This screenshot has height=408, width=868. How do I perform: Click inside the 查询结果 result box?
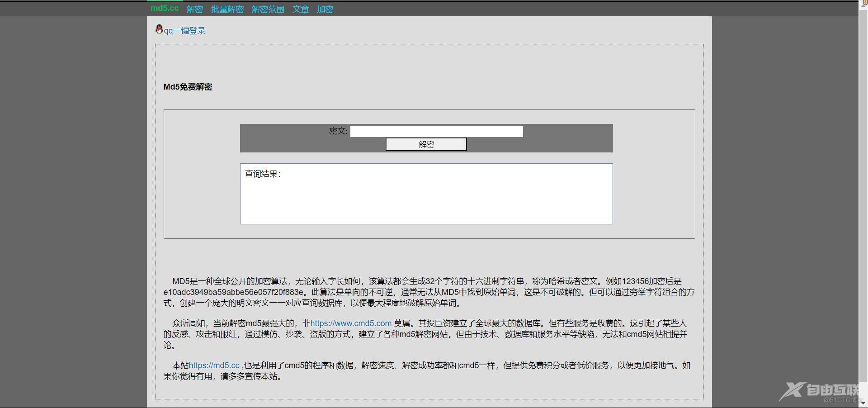pyautogui.click(x=426, y=194)
